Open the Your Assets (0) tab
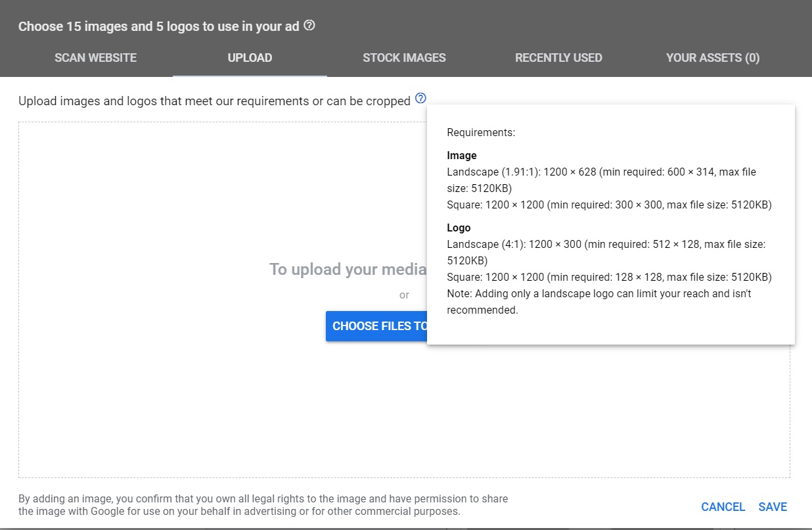Viewport: 812px width, 530px height. click(x=713, y=58)
